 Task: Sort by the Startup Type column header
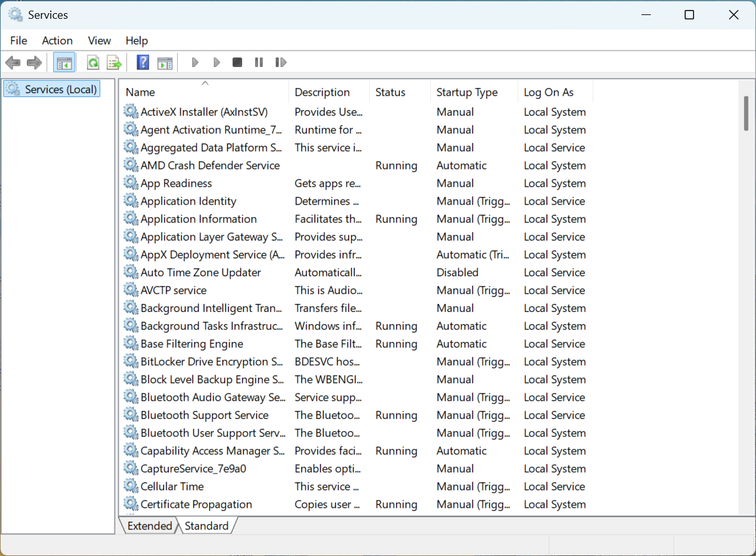click(474, 92)
